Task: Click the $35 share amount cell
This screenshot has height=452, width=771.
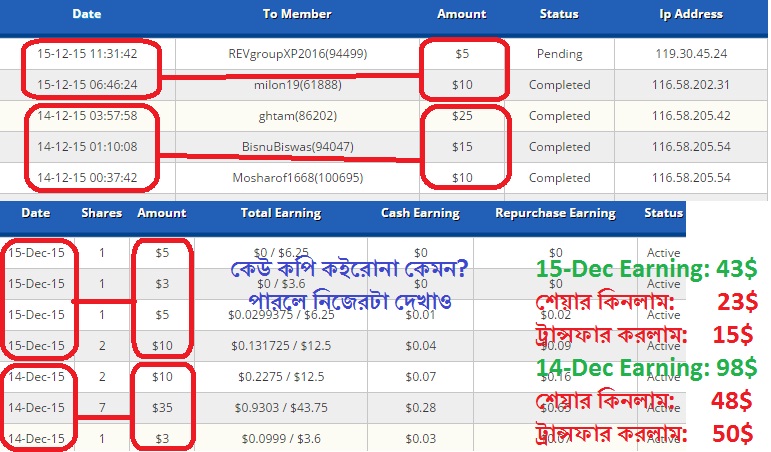Action: [161, 408]
